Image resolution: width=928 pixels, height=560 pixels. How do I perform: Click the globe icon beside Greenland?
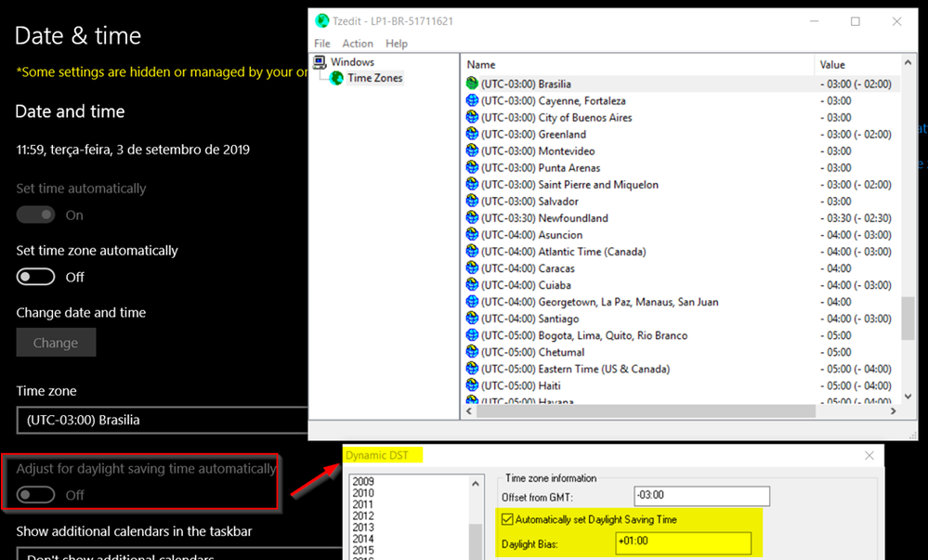pos(472,134)
